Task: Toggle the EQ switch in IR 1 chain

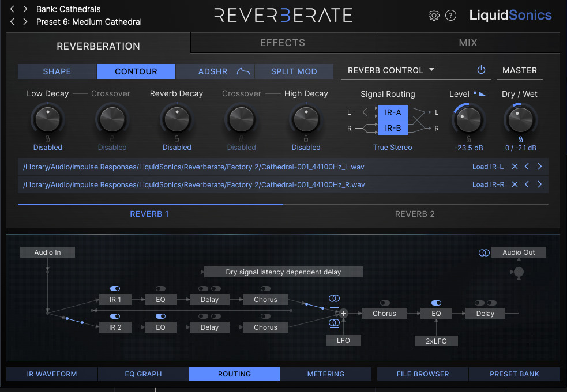Action: click(x=160, y=288)
